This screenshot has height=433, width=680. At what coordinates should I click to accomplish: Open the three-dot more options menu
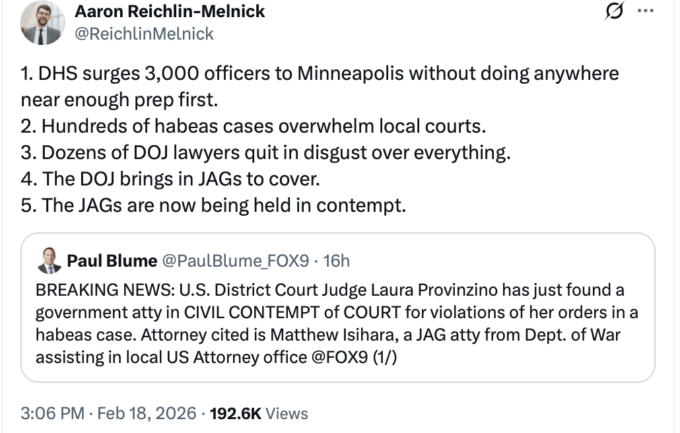(x=645, y=12)
